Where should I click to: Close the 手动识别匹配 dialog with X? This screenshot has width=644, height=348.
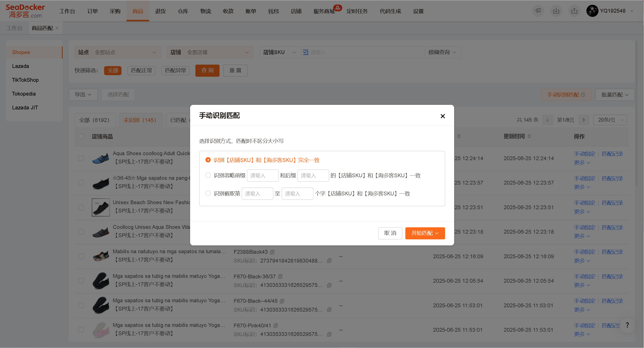click(x=443, y=116)
